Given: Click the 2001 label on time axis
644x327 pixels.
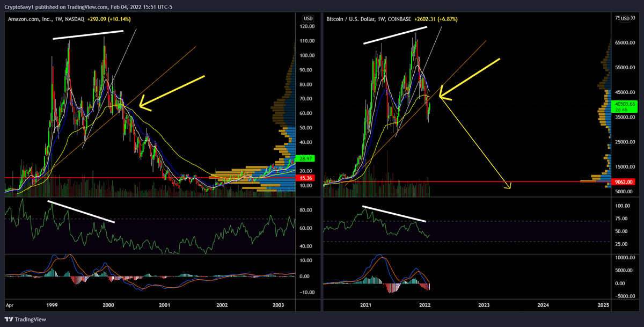Looking at the screenshot, I should pos(165,305).
